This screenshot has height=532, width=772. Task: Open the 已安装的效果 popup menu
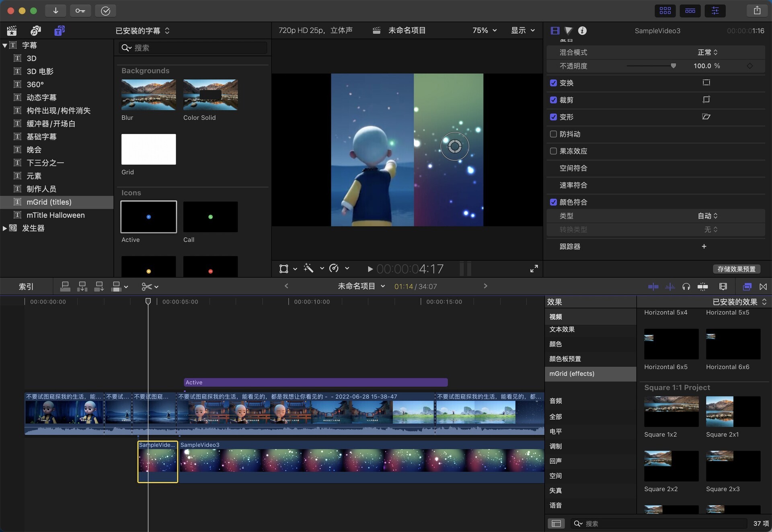coord(739,302)
